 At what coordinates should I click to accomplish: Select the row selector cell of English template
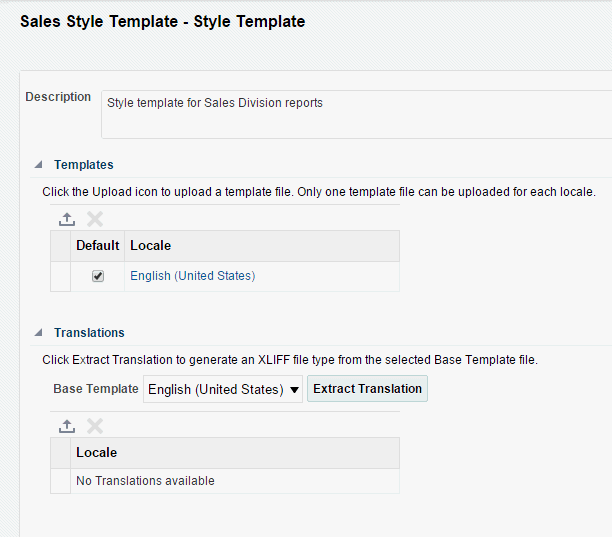pyautogui.click(x=61, y=276)
